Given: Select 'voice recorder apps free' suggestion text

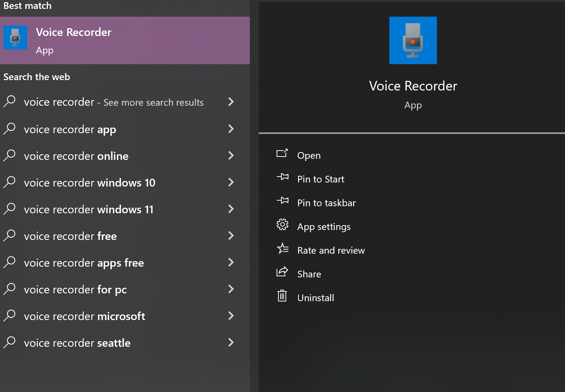Looking at the screenshot, I should coord(84,263).
